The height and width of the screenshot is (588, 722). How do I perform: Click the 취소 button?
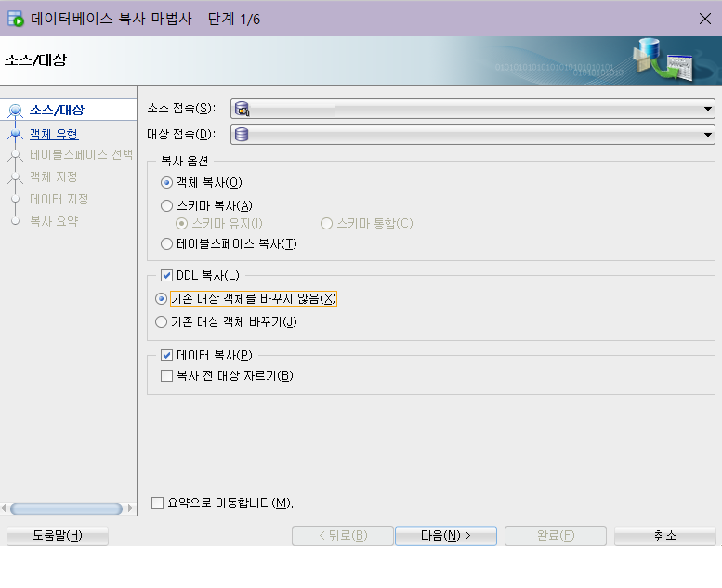click(x=665, y=535)
